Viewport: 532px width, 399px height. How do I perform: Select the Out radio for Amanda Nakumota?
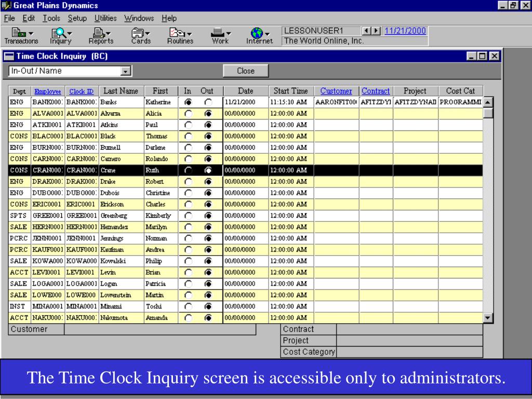pyautogui.click(x=208, y=318)
